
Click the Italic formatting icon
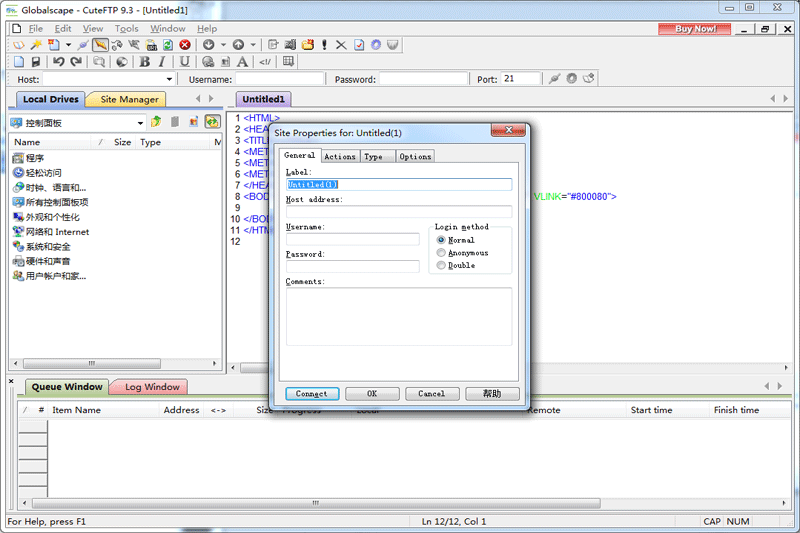162,62
